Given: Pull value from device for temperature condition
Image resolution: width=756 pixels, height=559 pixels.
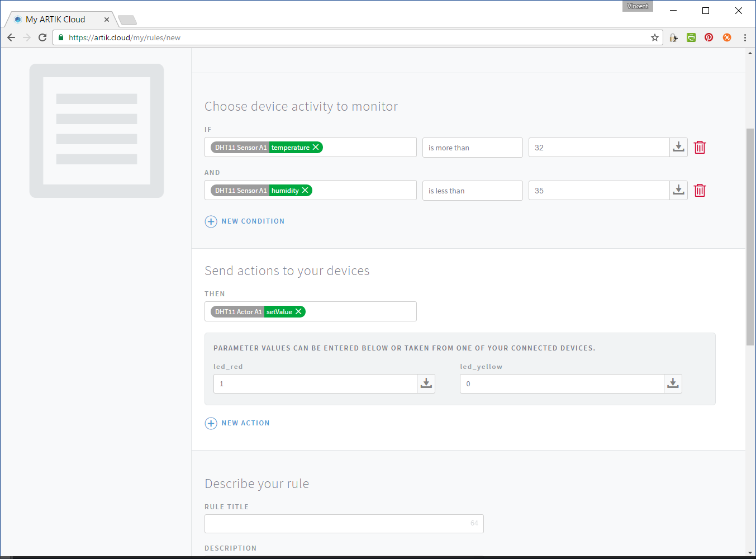Looking at the screenshot, I should pyautogui.click(x=678, y=147).
